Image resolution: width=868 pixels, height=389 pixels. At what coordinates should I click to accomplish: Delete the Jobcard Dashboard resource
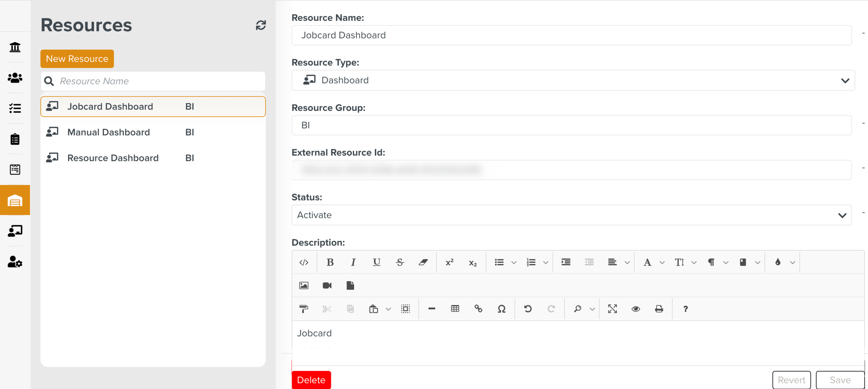click(311, 380)
